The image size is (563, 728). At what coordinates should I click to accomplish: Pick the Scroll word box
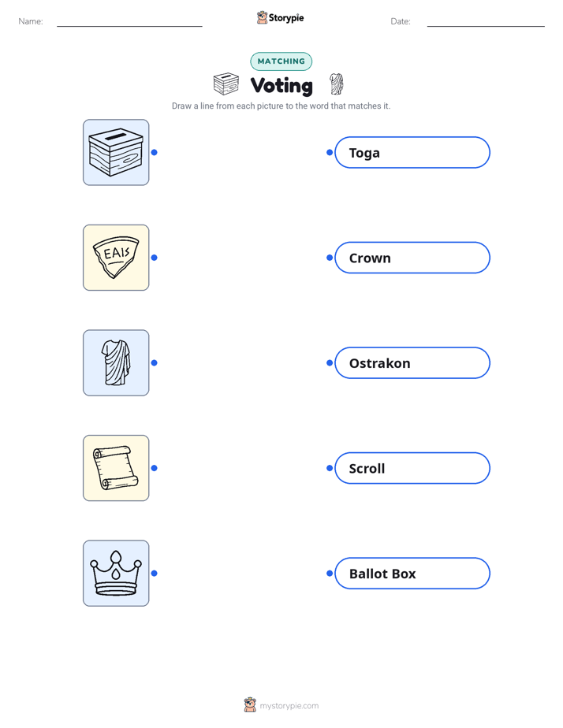point(412,468)
